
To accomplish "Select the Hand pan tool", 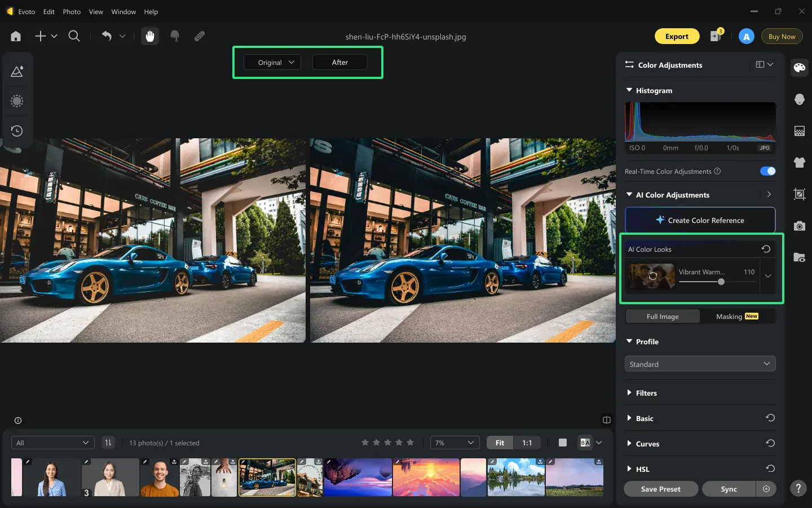I will (x=150, y=36).
